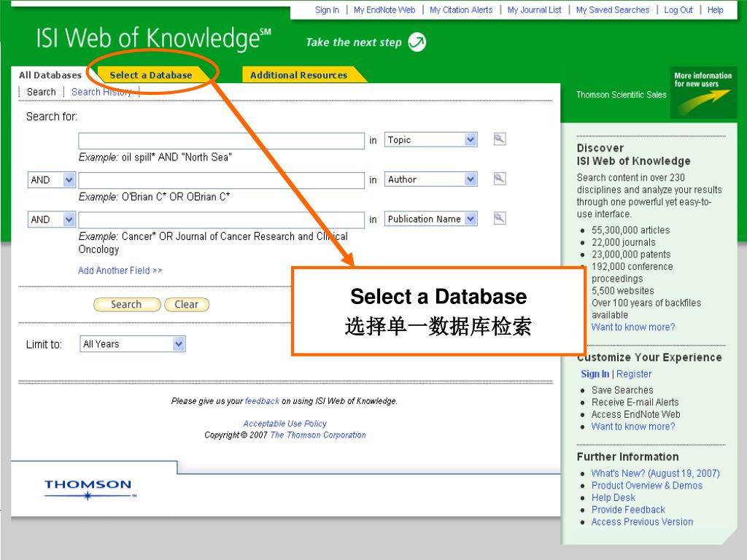
Task: Open The Thomson Corporation link
Action: click(x=318, y=435)
